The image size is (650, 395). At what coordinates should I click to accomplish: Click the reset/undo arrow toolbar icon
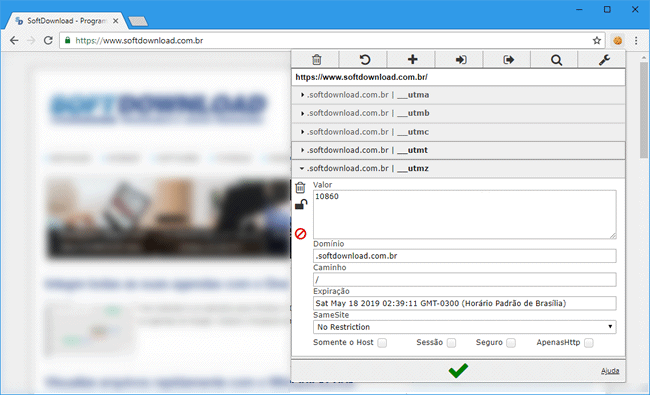click(364, 60)
